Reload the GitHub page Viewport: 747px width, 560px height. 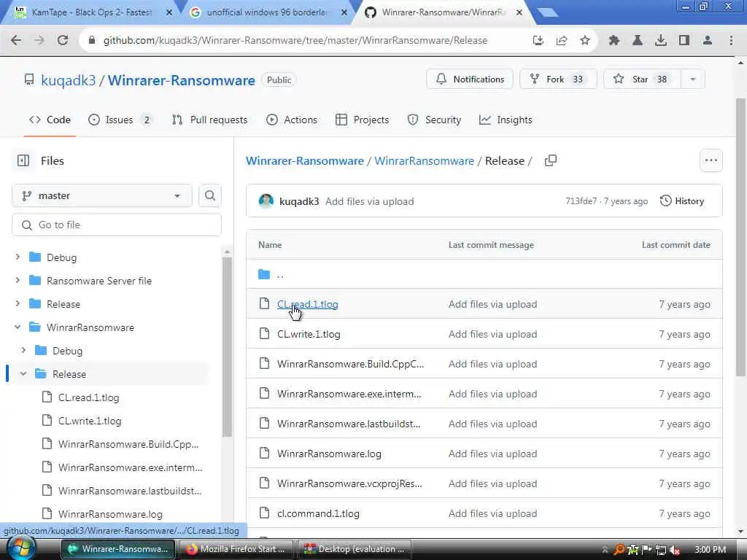point(63,41)
